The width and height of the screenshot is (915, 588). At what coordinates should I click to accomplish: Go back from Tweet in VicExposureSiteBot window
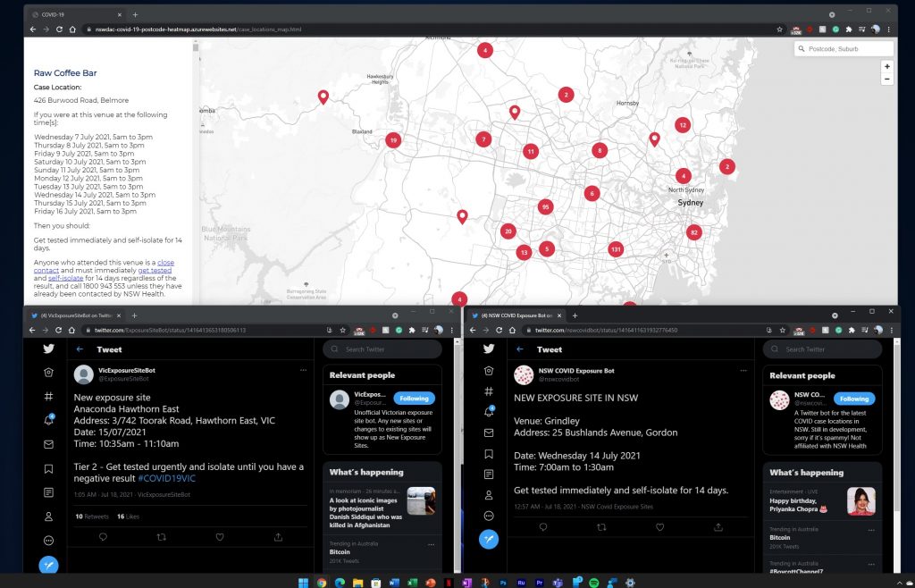pos(80,349)
